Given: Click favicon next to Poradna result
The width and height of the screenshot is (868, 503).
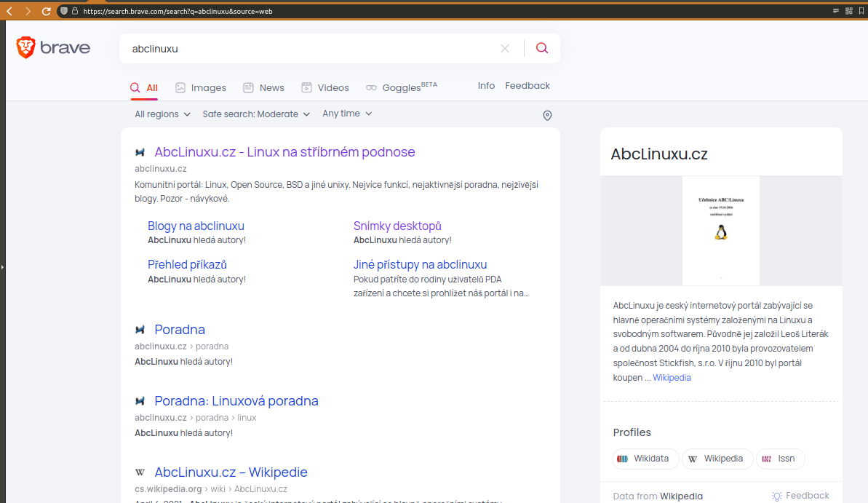Looking at the screenshot, I should click(x=140, y=330).
